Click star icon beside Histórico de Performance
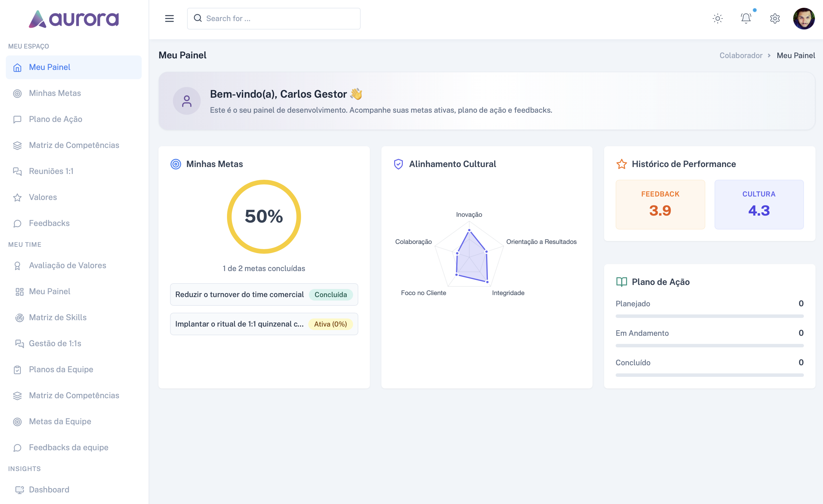 pos(621,164)
